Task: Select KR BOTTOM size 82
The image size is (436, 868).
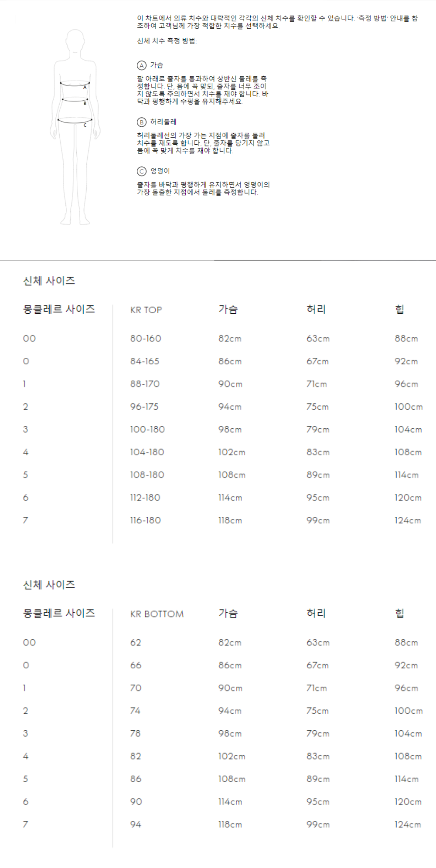Action: click(x=136, y=756)
